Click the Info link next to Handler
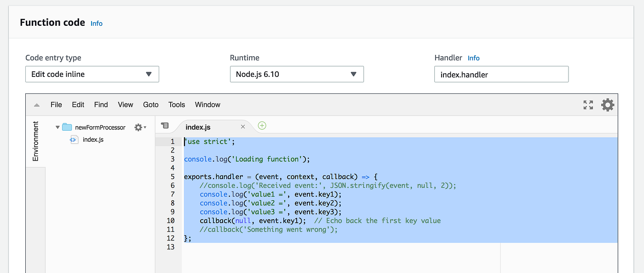The width and height of the screenshot is (644, 273). tap(473, 58)
